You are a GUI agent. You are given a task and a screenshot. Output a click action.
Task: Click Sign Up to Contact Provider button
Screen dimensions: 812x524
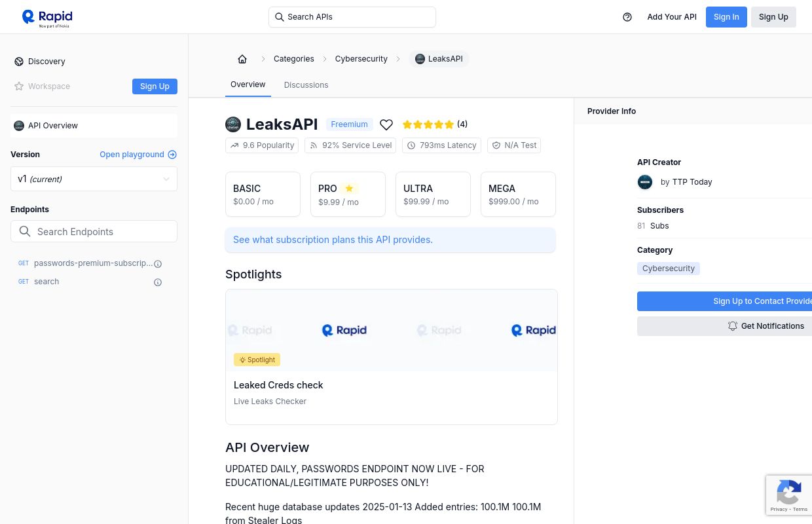click(724, 301)
